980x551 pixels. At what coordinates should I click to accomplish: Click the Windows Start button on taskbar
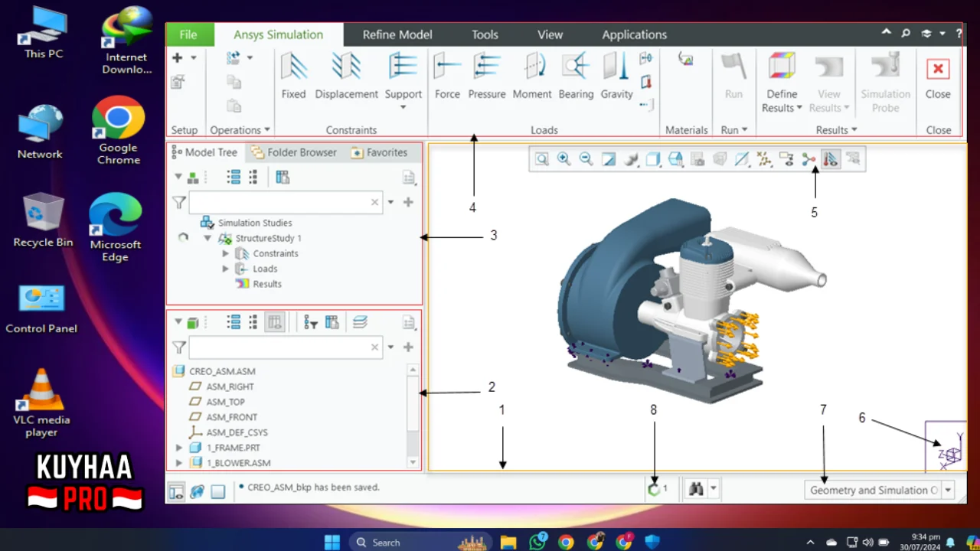(332, 542)
